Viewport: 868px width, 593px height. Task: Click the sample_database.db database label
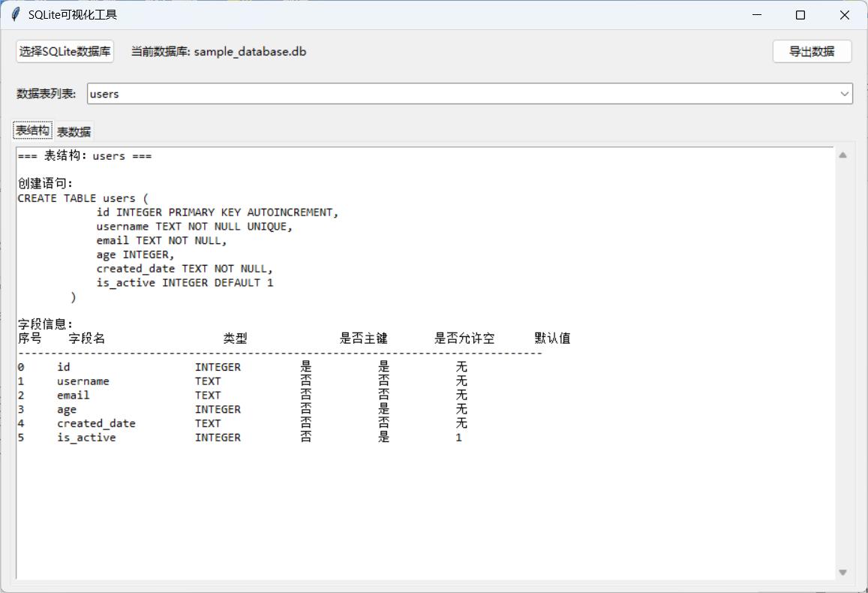click(218, 51)
